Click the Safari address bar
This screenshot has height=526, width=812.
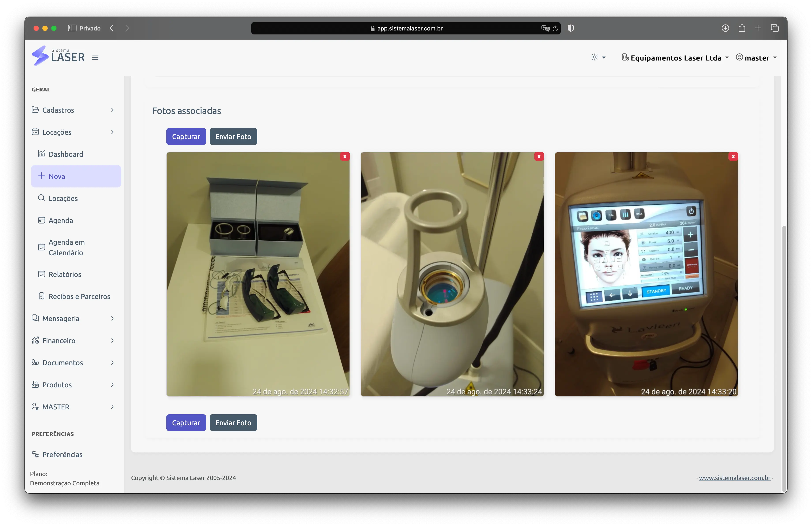406,28
